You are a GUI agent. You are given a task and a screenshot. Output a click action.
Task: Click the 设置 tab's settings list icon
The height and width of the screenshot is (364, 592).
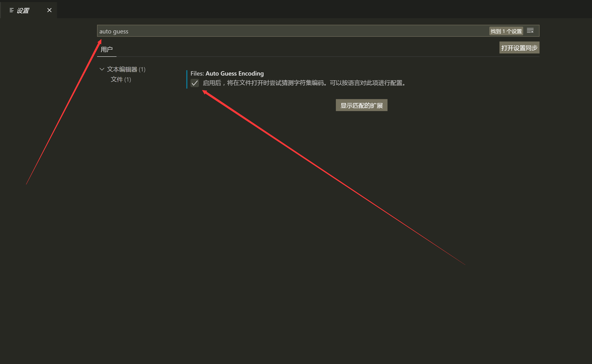tap(11, 10)
